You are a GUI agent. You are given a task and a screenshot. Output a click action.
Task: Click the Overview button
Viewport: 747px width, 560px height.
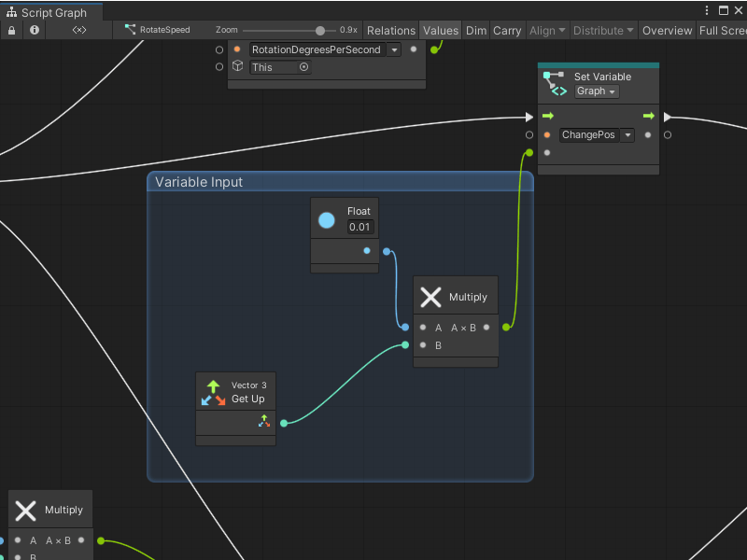(x=667, y=30)
